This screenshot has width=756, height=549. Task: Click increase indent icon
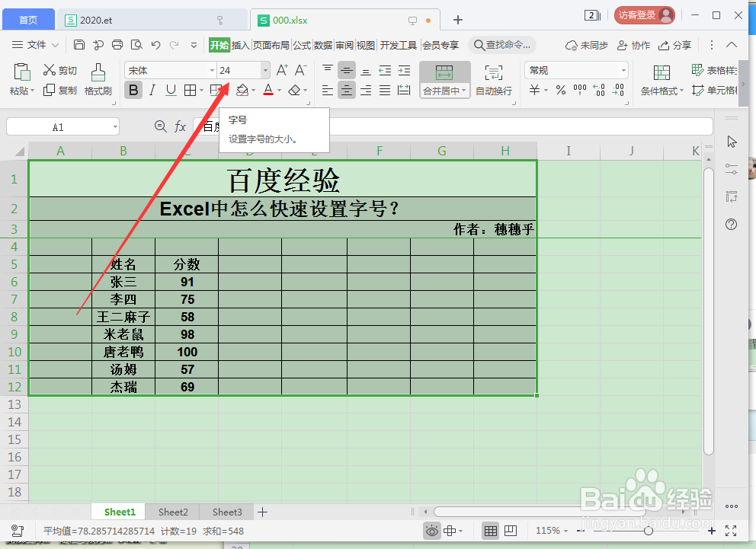pos(404,70)
